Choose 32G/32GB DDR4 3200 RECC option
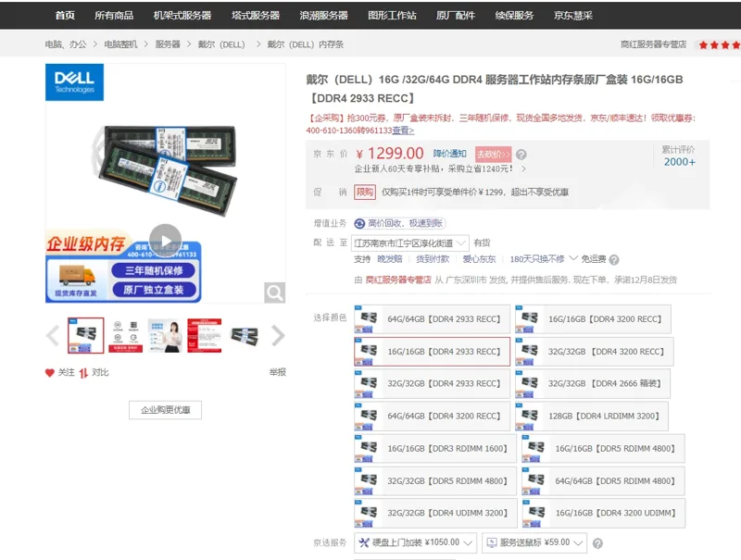Viewport: 741px width, 560px height. pyautogui.click(x=595, y=352)
